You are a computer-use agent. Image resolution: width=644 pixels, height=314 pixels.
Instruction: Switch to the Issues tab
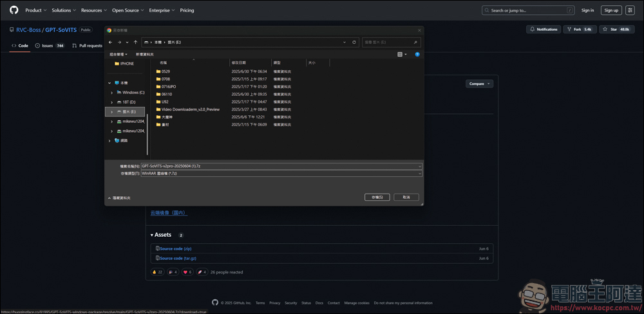[50, 46]
